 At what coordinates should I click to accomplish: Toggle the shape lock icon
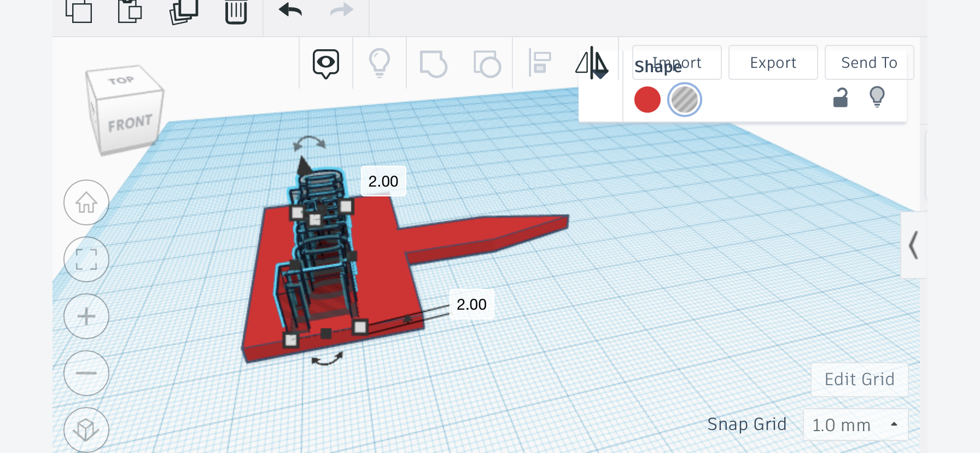(x=841, y=97)
